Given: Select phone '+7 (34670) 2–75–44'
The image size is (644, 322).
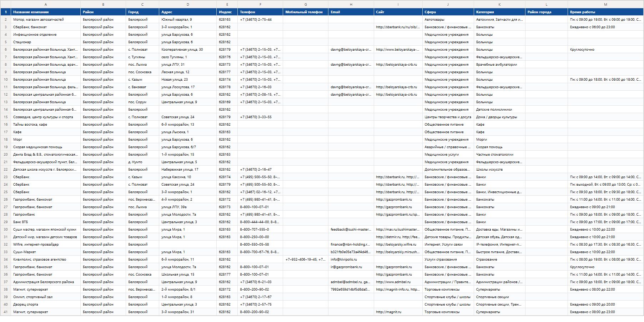Looking at the screenshot, I should pos(260,20).
